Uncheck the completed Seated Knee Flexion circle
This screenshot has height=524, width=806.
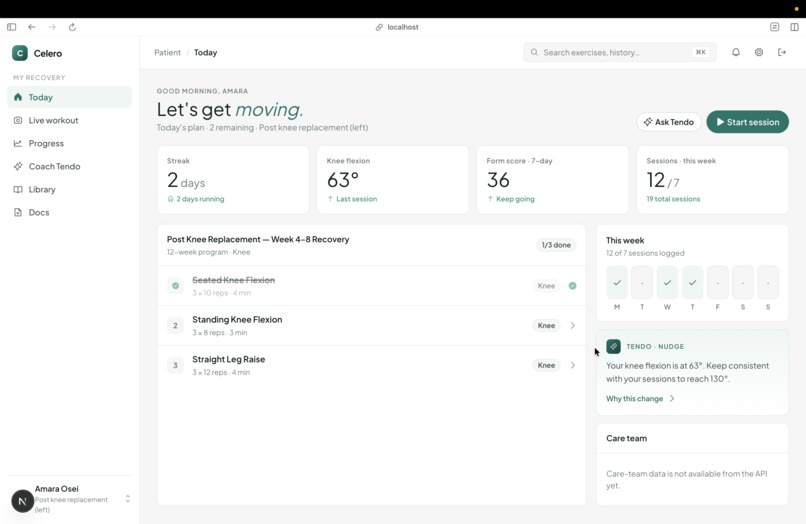tap(175, 285)
